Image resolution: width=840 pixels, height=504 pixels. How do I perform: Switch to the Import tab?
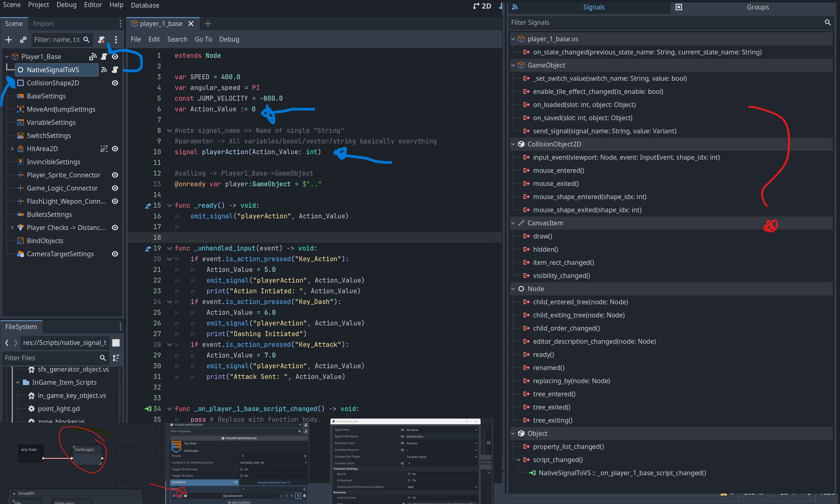[43, 24]
